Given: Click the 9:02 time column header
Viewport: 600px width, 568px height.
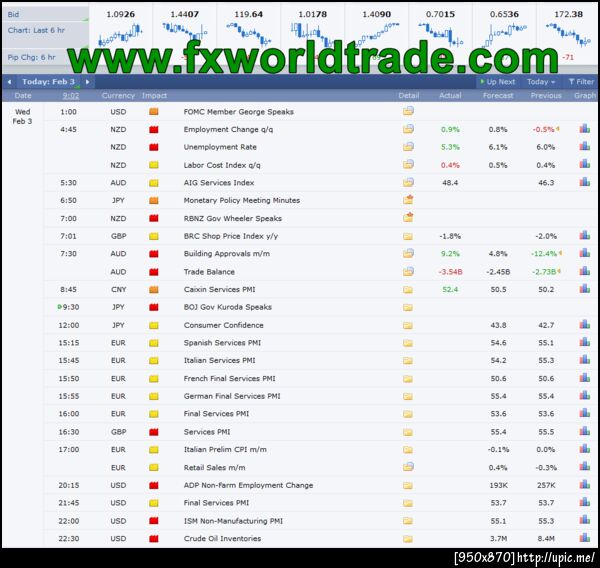Looking at the screenshot, I should pyautogui.click(x=71, y=96).
